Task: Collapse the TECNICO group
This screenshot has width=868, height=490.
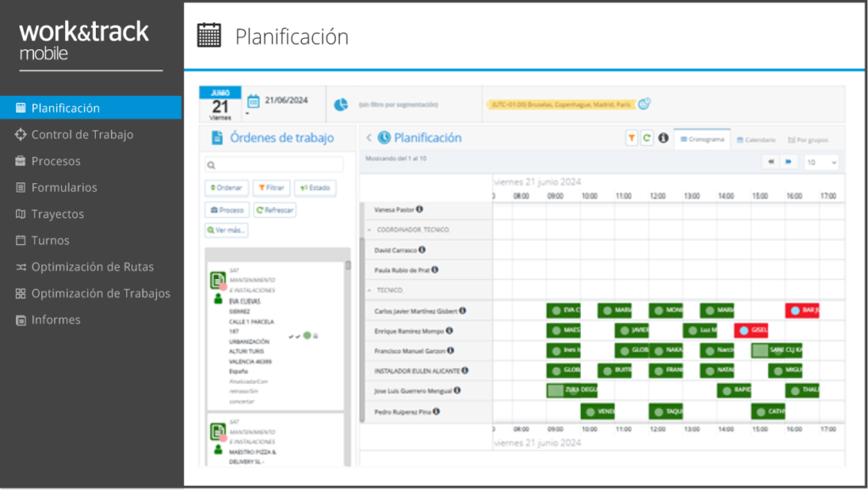Action: pyautogui.click(x=370, y=290)
